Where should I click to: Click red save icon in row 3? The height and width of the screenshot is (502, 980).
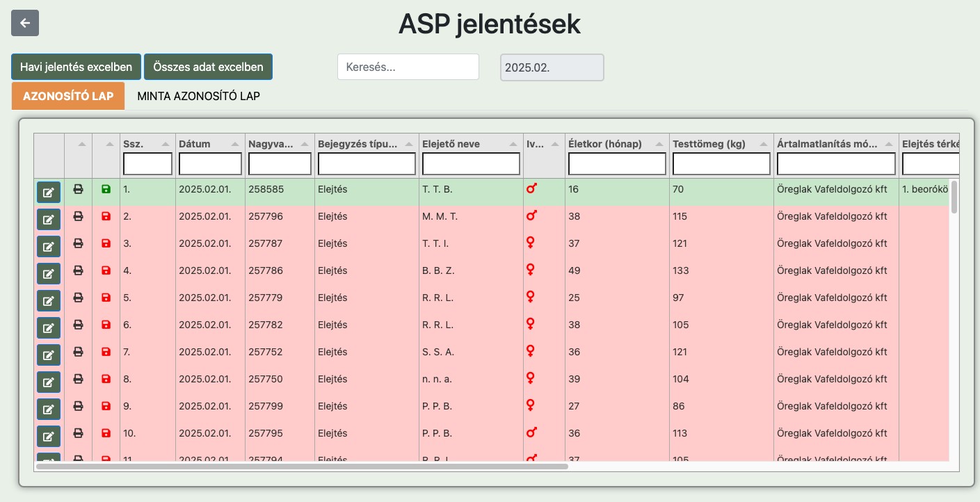tap(106, 243)
